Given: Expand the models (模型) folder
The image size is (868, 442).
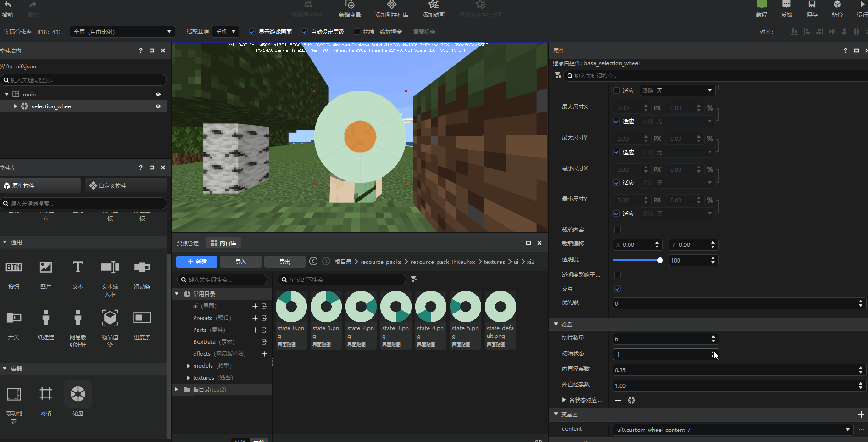Looking at the screenshot, I should pos(189,366).
